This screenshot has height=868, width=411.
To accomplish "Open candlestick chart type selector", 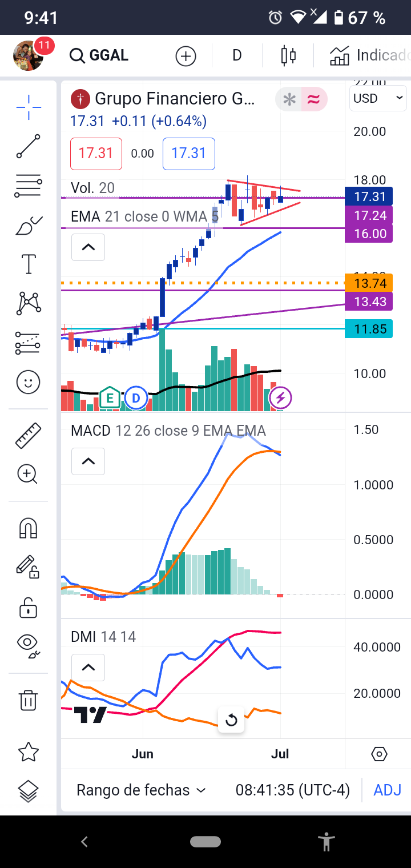I will pyautogui.click(x=288, y=56).
